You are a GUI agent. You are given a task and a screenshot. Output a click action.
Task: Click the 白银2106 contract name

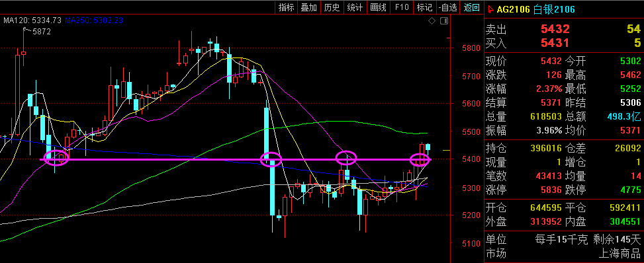(554, 9)
